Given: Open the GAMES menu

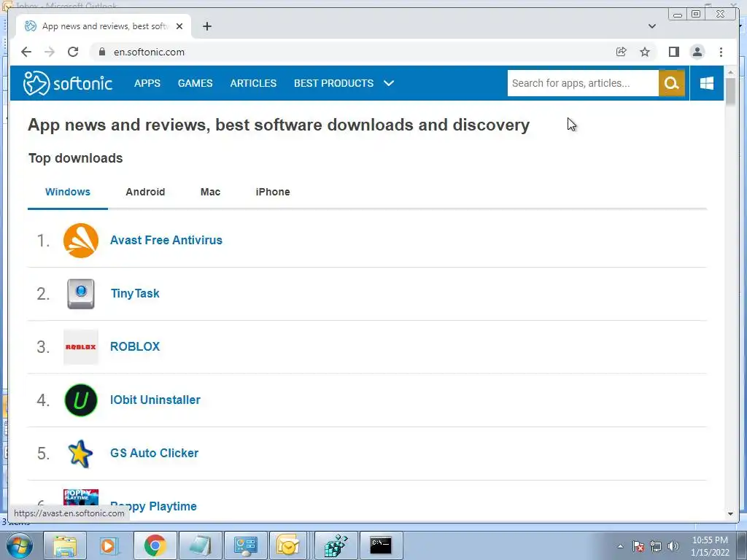Looking at the screenshot, I should click(196, 83).
